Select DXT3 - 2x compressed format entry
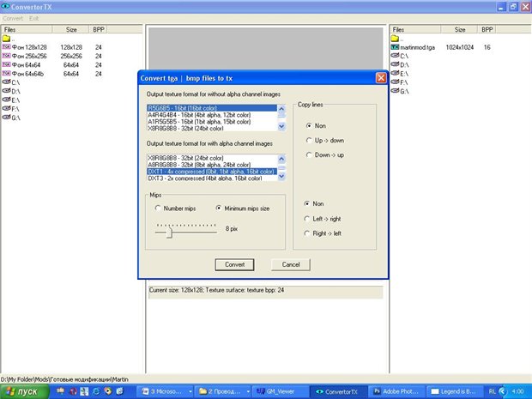The image size is (532, 399). click(212, 178)
